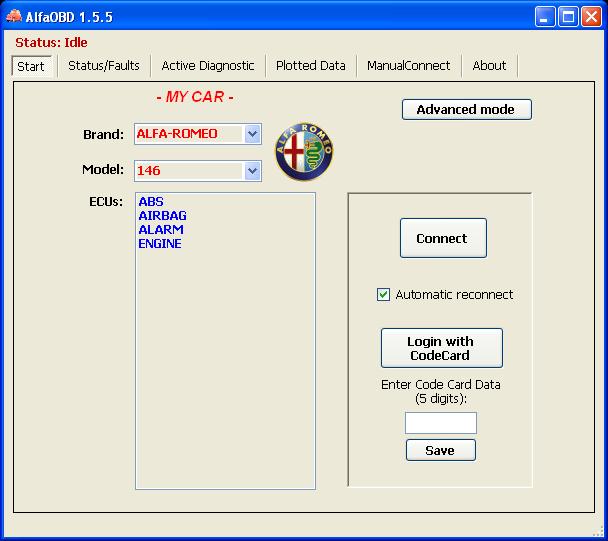The height and width of the screenshot is (541, 608).
Task: Click the Status: Idle label
Action: click(51, 42)
